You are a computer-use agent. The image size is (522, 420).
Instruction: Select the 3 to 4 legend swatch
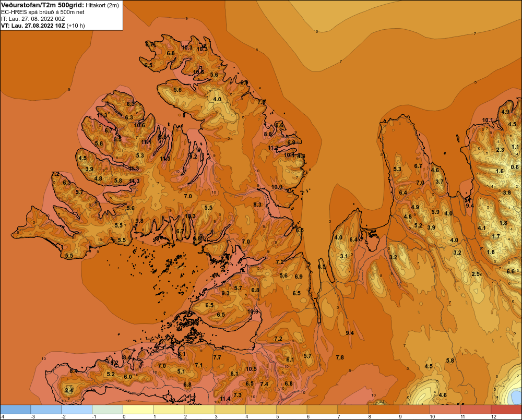pyautogui.click(x=230, y=409)
